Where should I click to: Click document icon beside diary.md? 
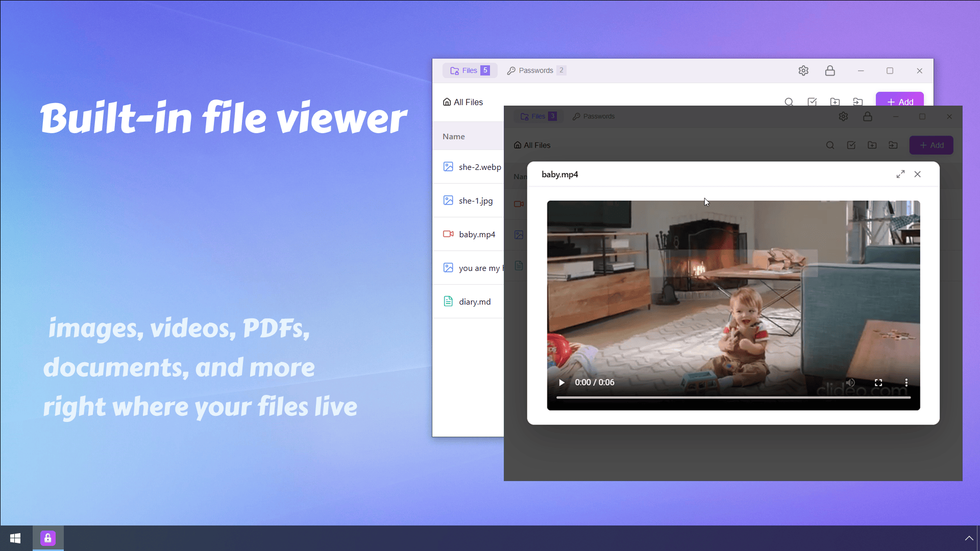(448, 301)
